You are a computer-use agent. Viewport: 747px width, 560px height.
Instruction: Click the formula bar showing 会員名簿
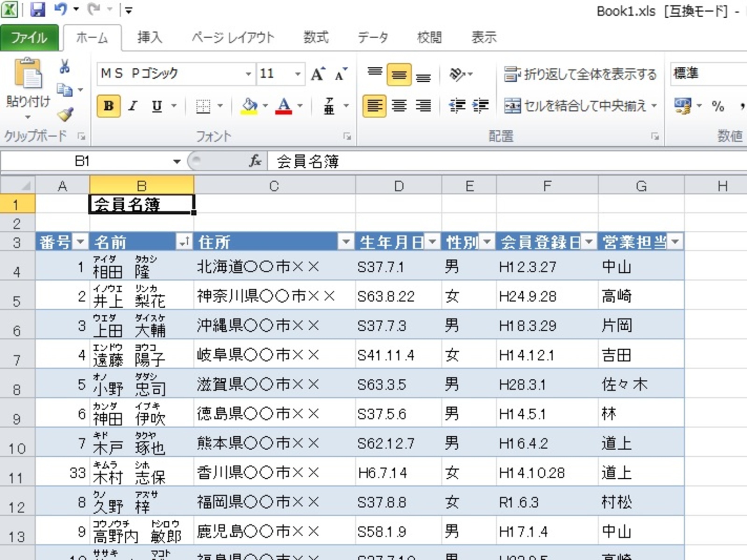click(x=507, y=162)
